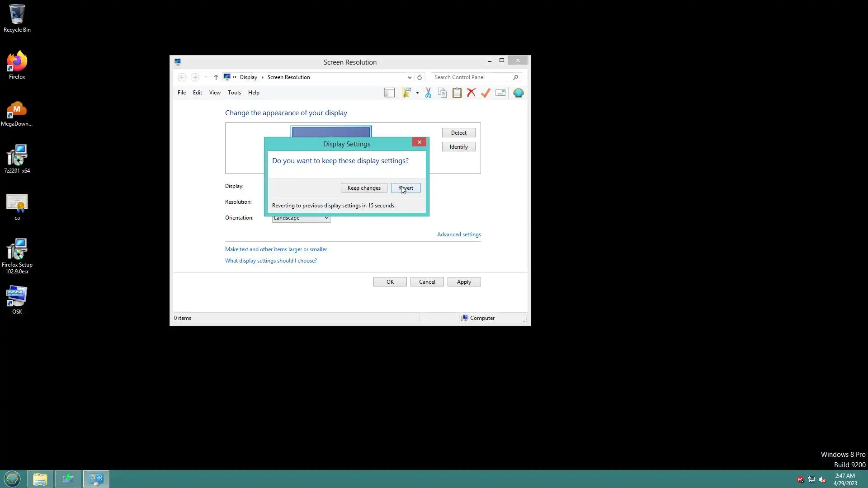Open File Explorer from the taskbar
The image size is (868, 488).
(x=40, y=479)
